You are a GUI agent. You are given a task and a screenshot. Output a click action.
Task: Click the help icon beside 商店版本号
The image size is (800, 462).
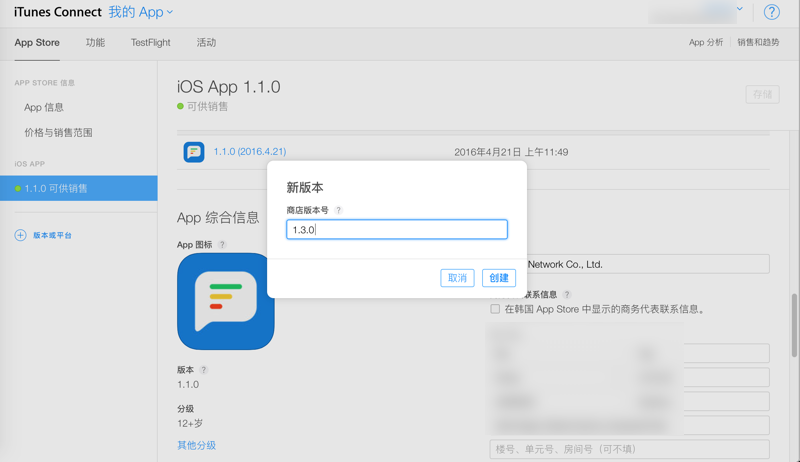pyautogui.click(x=339, y=210)
